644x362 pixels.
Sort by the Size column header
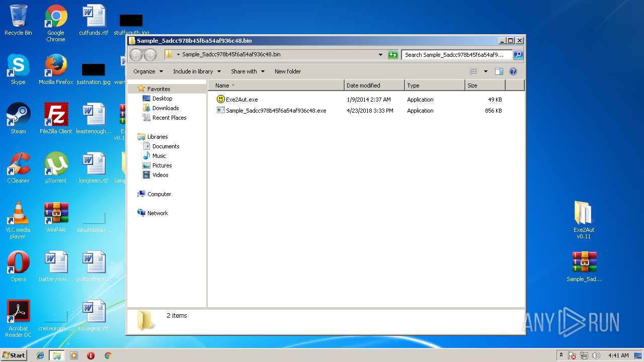[x=485, y=85]
